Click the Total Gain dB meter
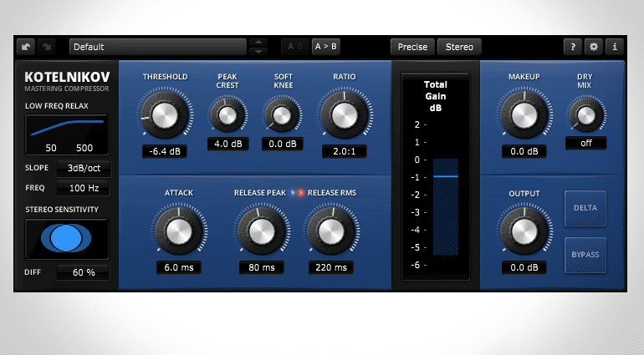 point(436,176)
